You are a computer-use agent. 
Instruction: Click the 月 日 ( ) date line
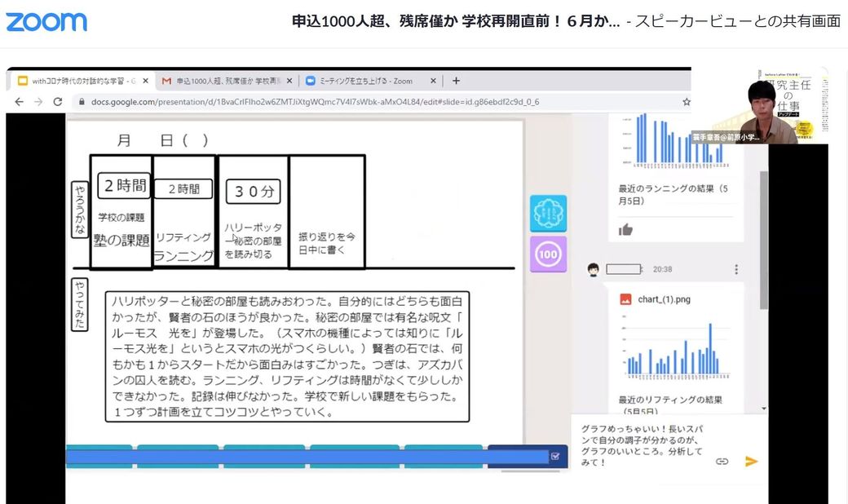pyautogui.click(x=162, y=140)
